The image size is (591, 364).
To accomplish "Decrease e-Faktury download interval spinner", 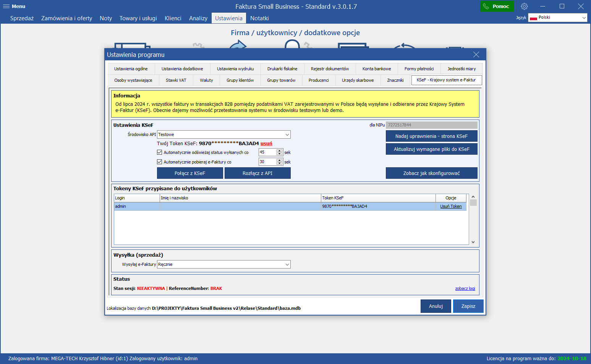I will tap(280, 163).
